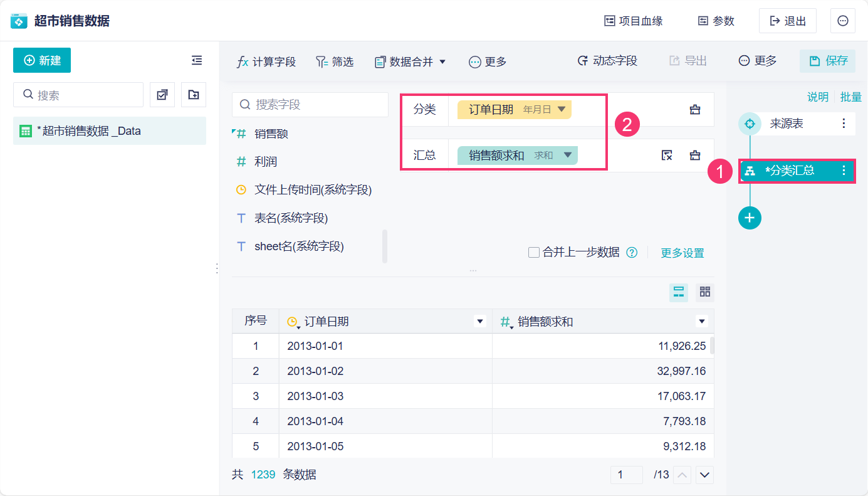Select the 分类汇总 step

(x=790, y=171)
